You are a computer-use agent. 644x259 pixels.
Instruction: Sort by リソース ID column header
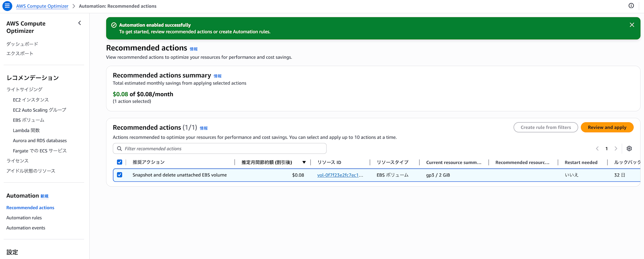[x=329, y=162]
